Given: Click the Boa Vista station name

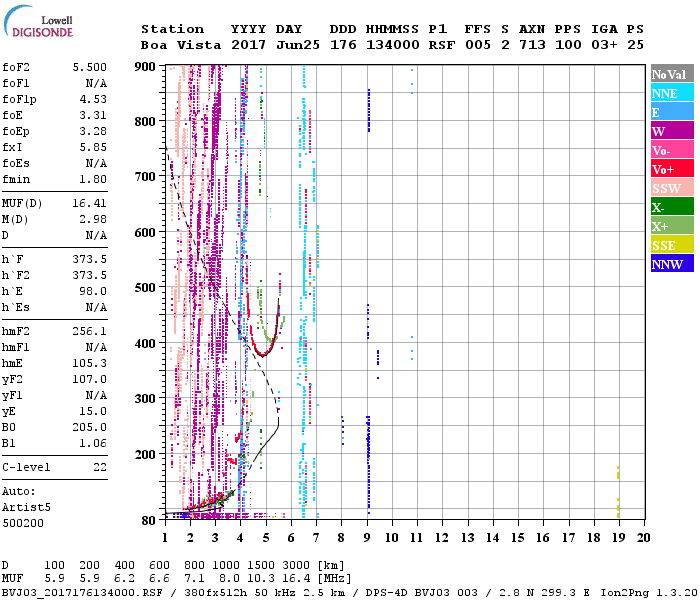Looking at the screenshot, I should coord(181,45).
